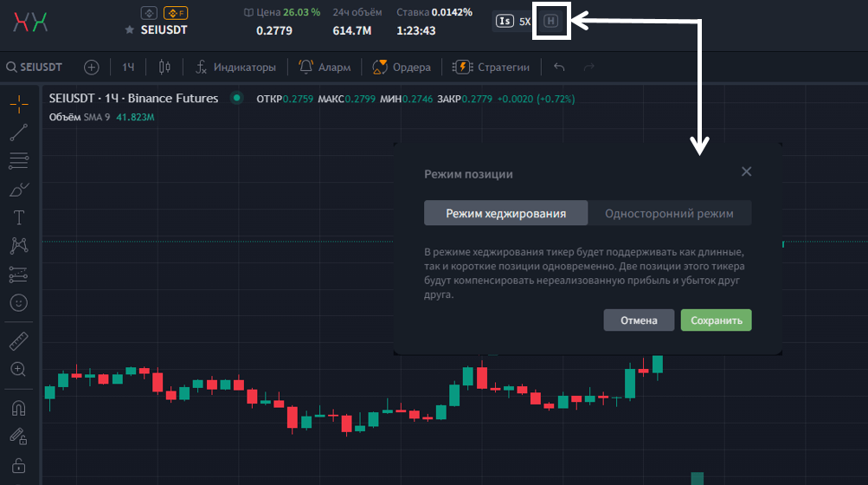Select the text T tool
Screen dimensions: 868x485
tap(19, 218)
